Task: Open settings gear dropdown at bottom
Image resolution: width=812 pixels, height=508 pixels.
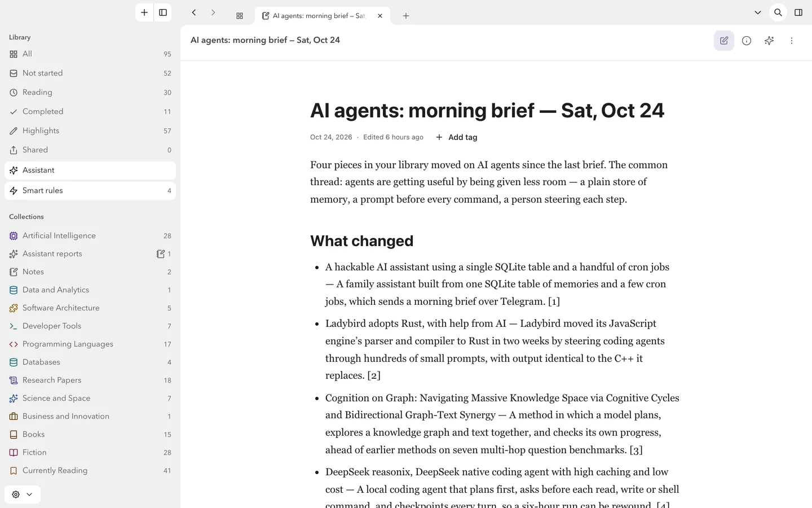Action: [23, 494]
